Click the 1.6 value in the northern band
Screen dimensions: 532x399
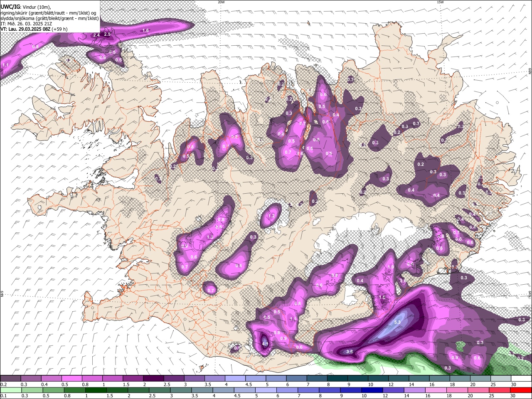click(145, 30)
